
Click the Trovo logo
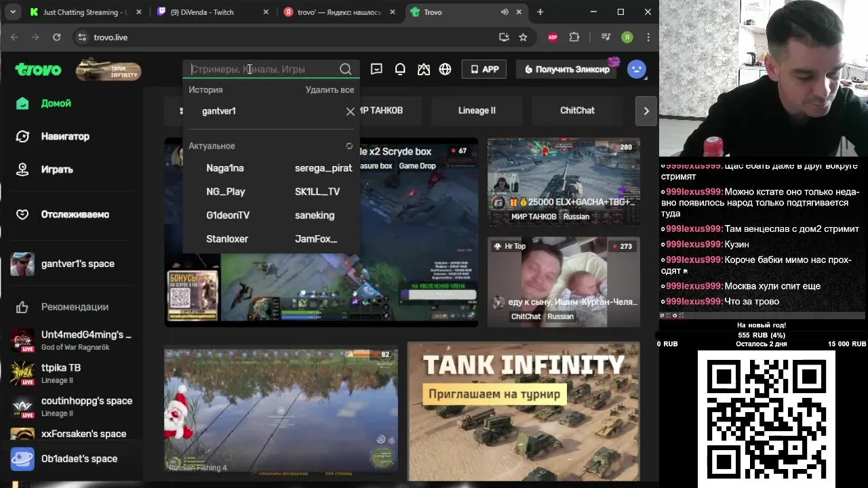click(x=38, y=69)
